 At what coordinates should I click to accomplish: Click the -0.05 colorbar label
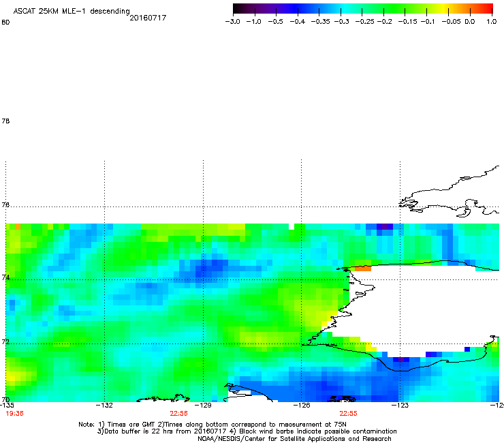452,22
